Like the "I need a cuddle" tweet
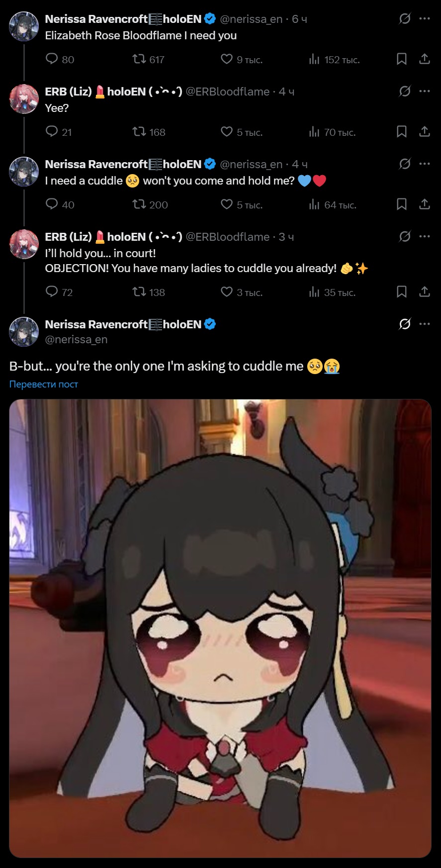This screenshot has height=868, width=441. [x=241, y=204]
